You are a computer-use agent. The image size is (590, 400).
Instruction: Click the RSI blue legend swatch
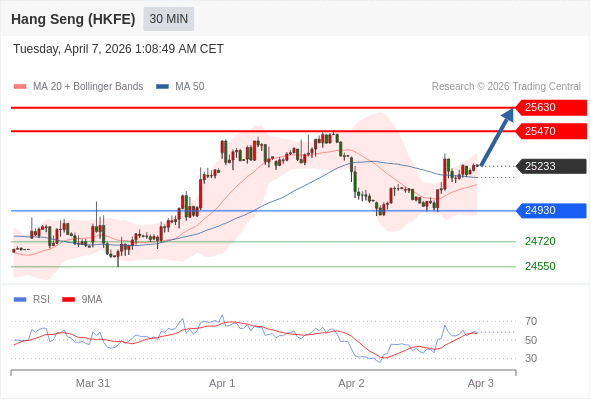tap(20, 300)
